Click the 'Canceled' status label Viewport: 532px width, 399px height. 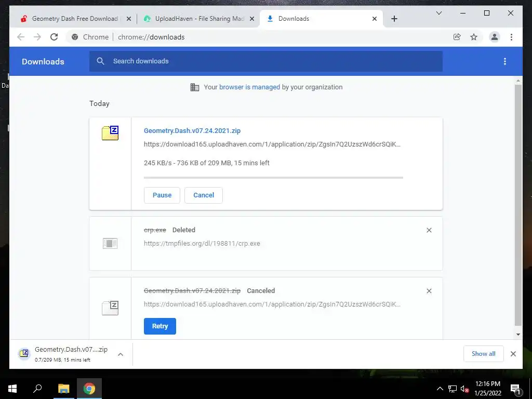261,291
